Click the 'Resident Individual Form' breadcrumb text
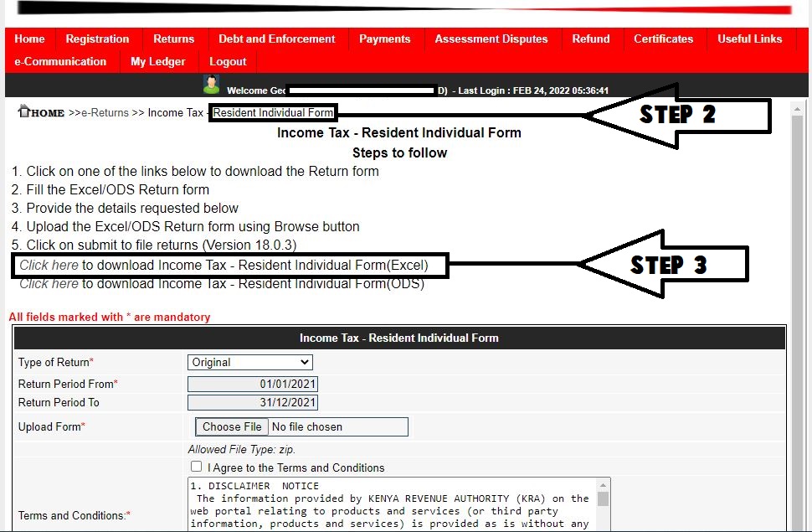This screenshot has height=532, width=812. (274, 113)
